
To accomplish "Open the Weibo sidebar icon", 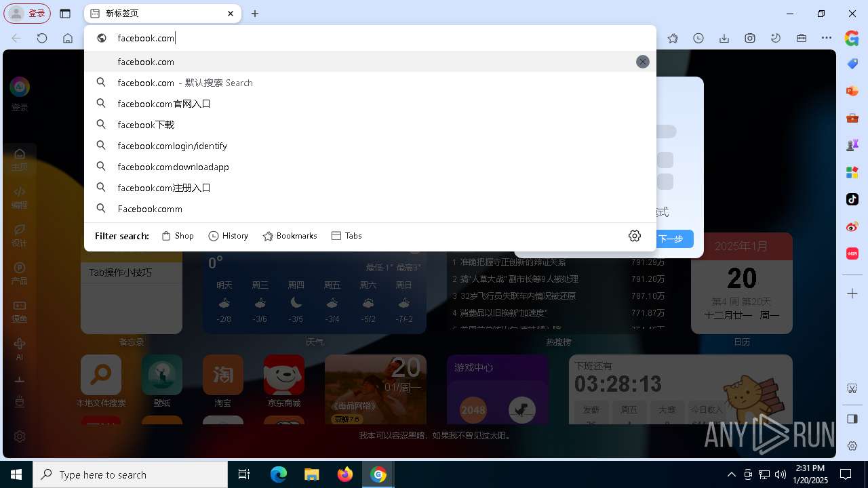I will (852, 226).
